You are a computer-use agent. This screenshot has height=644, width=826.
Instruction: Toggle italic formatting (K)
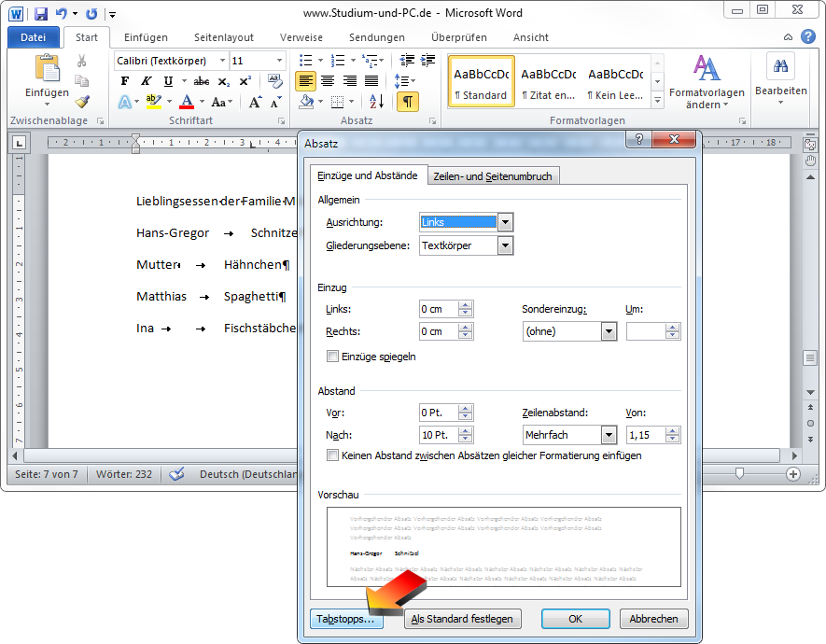coord(146,81)
